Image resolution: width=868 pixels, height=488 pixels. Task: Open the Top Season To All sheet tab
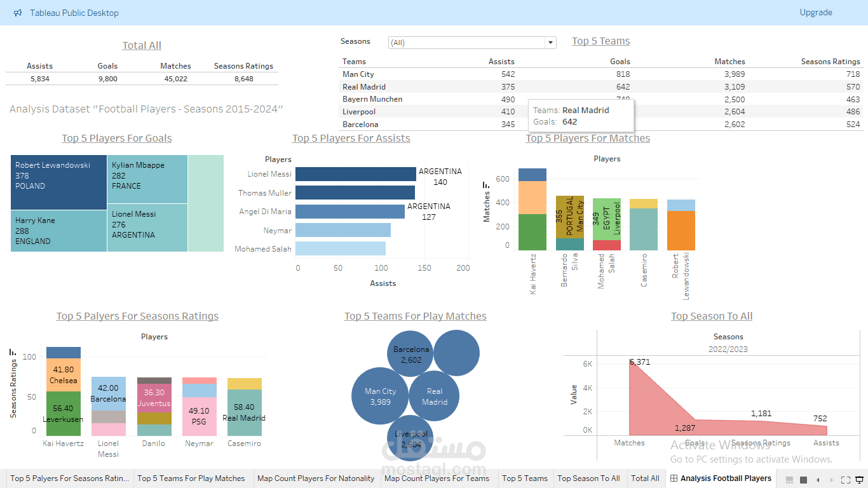(588, 478)
